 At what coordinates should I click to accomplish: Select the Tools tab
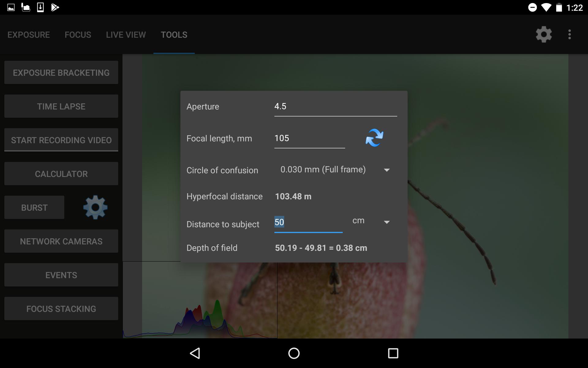point(174,35)
